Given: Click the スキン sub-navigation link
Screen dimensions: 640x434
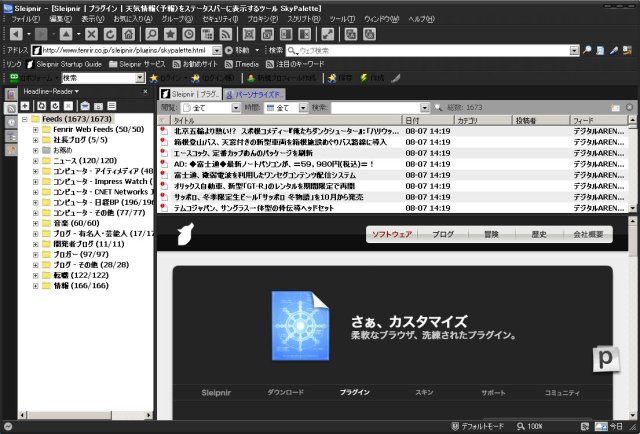Looking at the screenshot, I should (424, 392).
